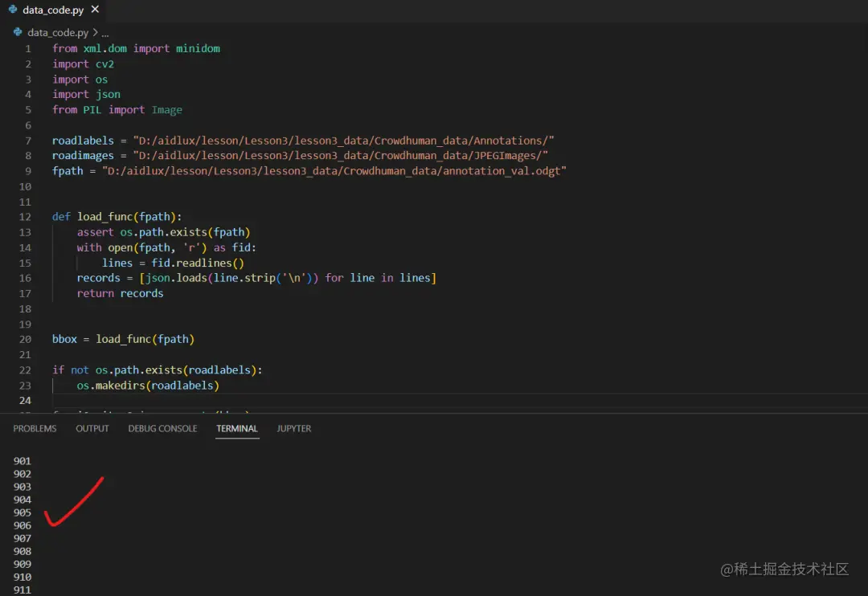Close the data_code.py editor tab

click(95, 10)
